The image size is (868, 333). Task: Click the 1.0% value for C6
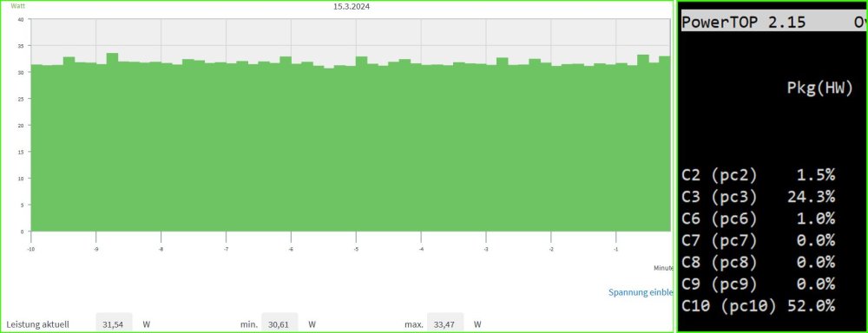pyautogui.click(x=815, y=218)
